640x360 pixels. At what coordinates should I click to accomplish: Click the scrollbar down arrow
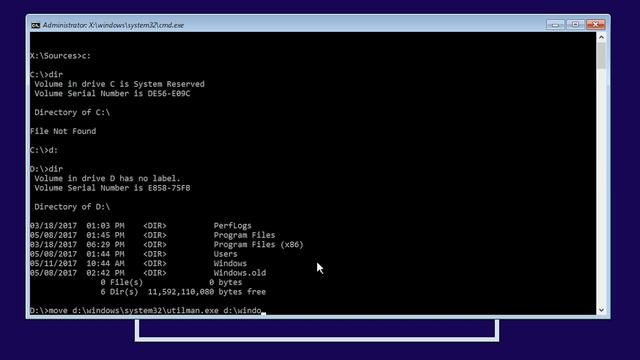601,310
